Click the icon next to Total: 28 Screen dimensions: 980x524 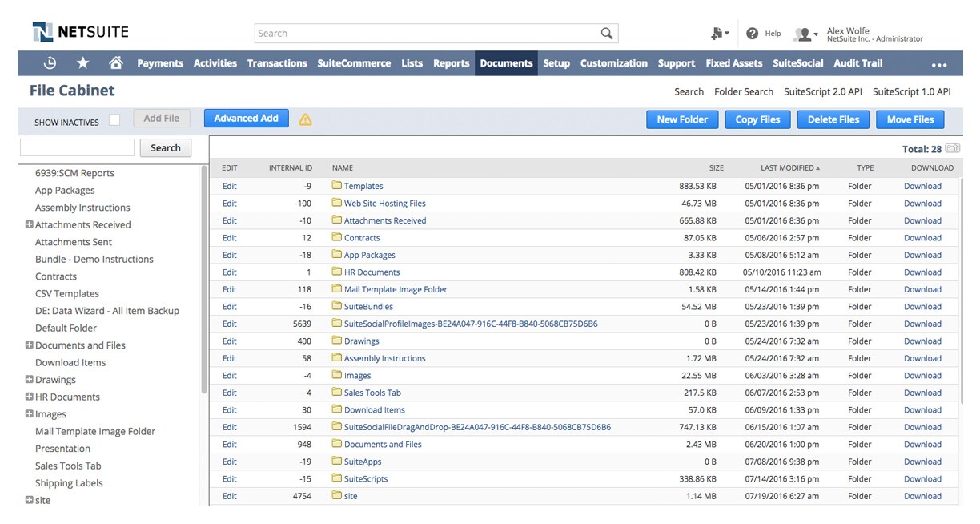coord(952,148)
